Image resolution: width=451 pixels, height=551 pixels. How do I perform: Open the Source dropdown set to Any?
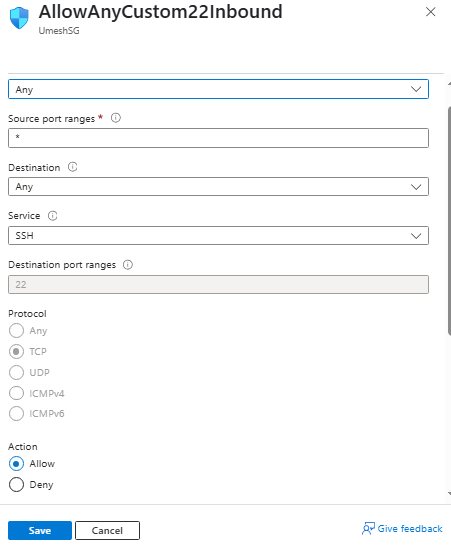218,89
